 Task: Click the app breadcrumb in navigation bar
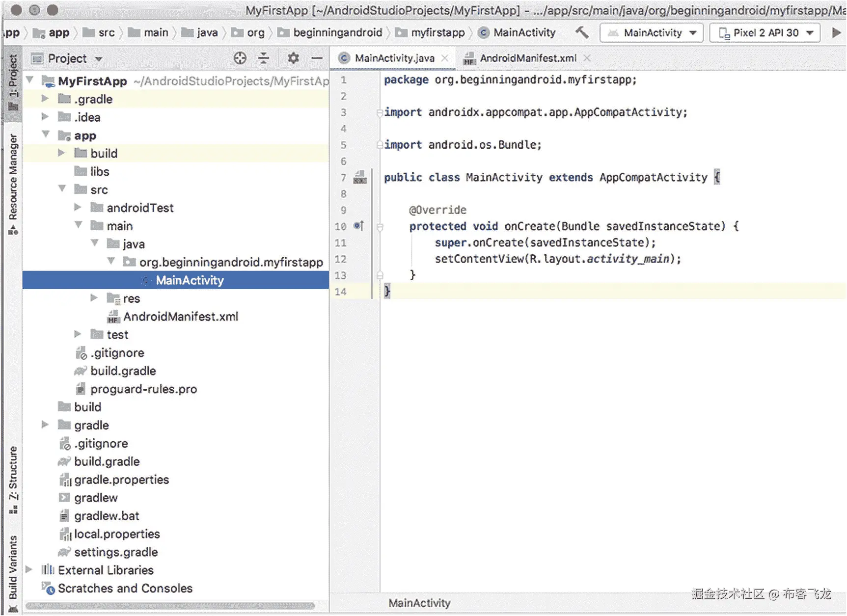(52, 33)
